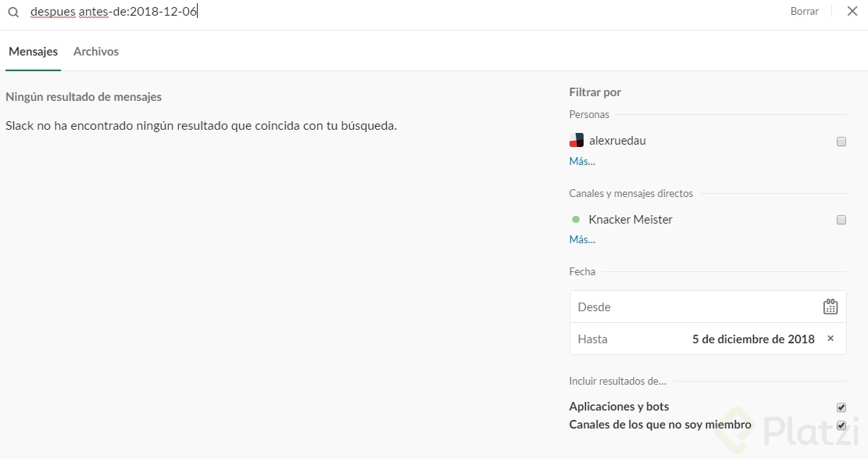Click Borrar to clear the search

coord(804,12)
